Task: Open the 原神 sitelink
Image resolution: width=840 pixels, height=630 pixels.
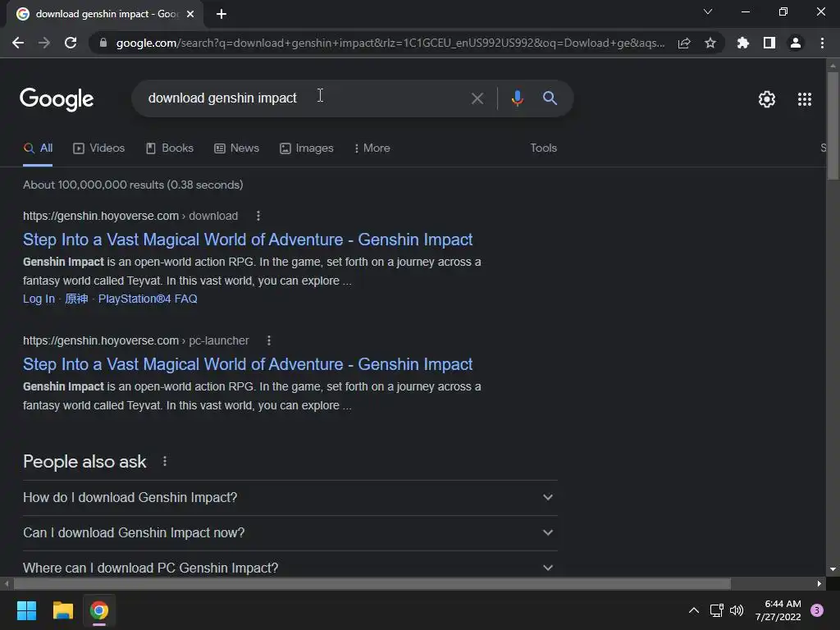Action: (76, 299)
